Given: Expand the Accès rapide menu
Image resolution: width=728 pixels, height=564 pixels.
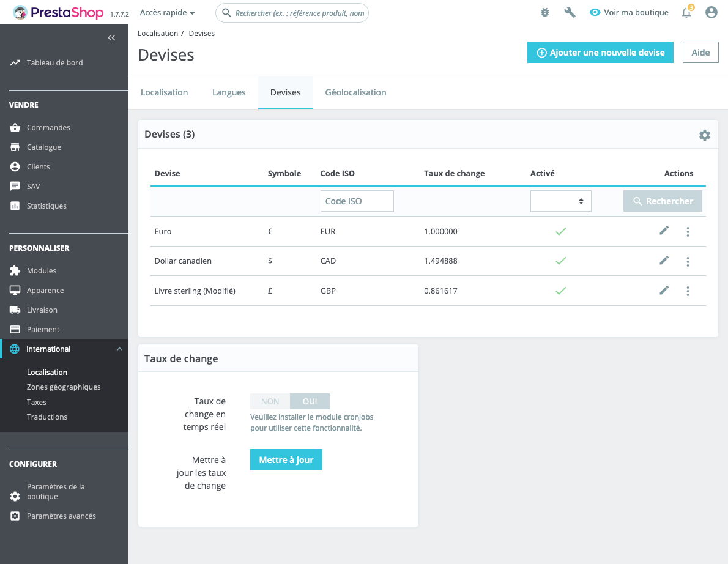Looking at the screenshot, I should [x=167, y=12].
